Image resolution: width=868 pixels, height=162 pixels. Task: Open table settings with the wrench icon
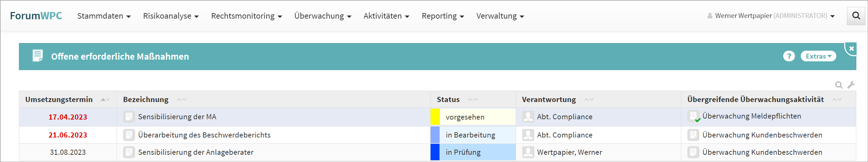point(851,85)
